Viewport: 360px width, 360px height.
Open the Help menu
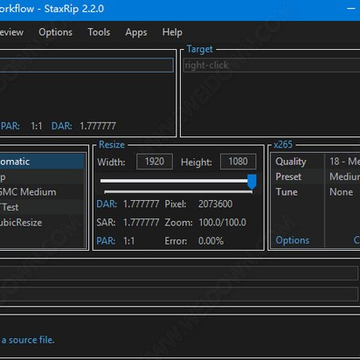(172, 32)
